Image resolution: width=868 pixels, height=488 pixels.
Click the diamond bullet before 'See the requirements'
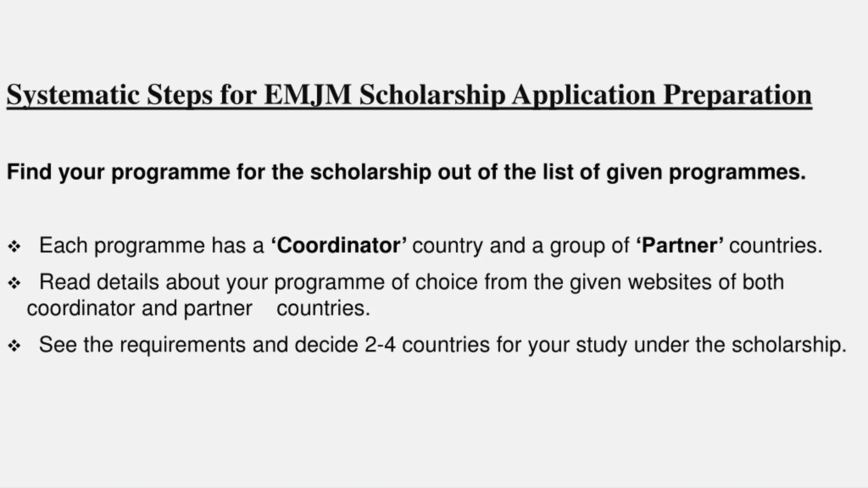pos(14,346)
